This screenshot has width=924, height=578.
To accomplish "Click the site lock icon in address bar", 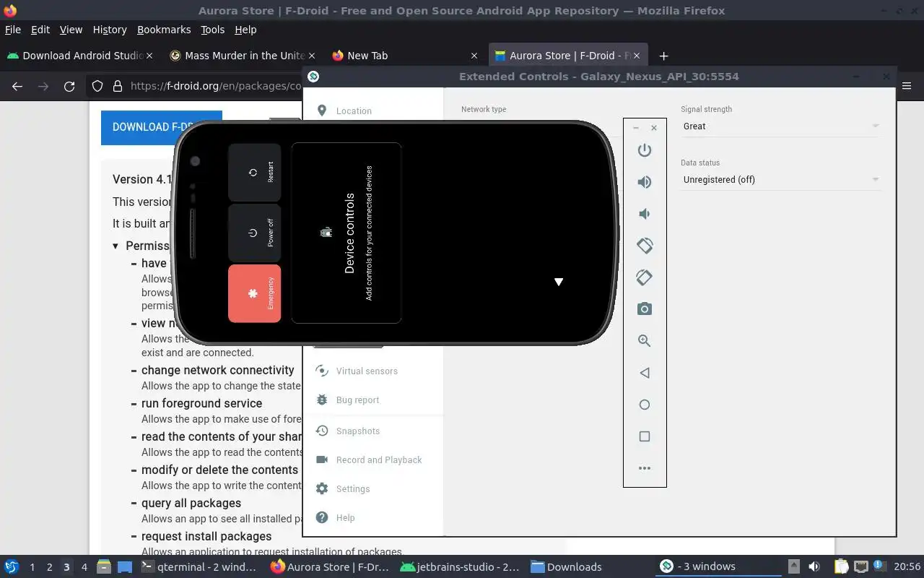I will coord(118,86).
